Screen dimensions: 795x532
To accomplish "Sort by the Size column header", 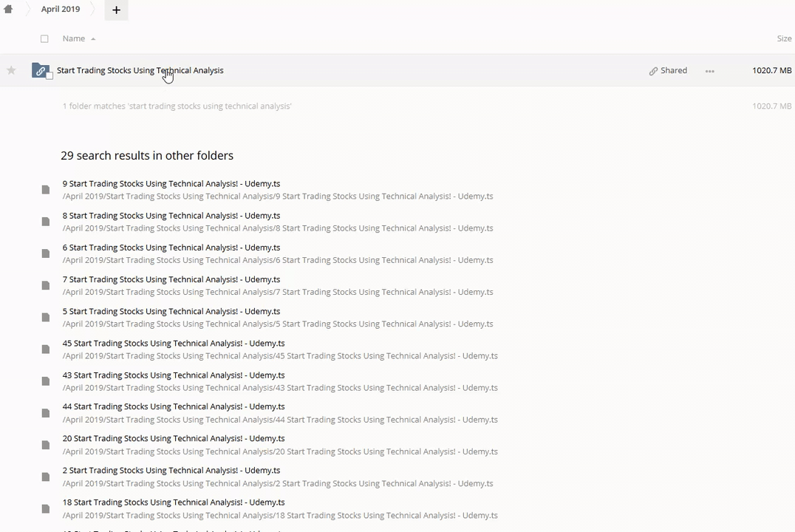I will pos(784,38).
